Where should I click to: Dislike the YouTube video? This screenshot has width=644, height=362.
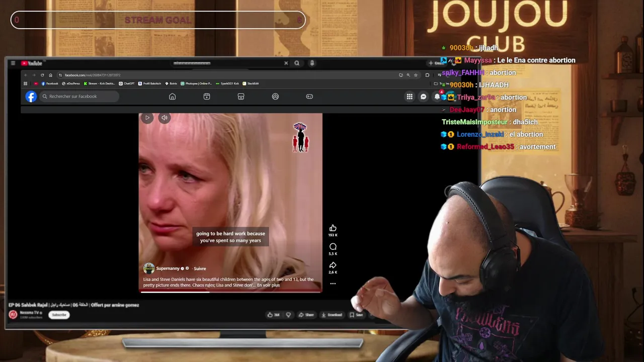tap(288, 315)
